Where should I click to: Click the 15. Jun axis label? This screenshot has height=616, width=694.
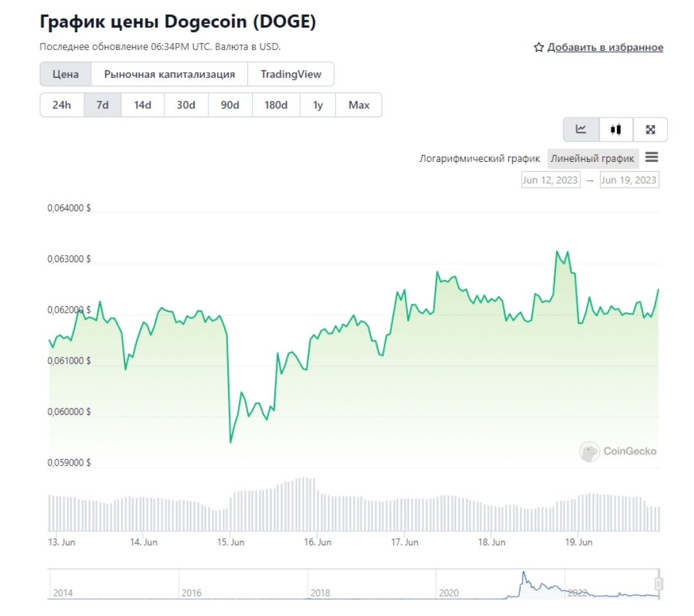tap(231, 542)
